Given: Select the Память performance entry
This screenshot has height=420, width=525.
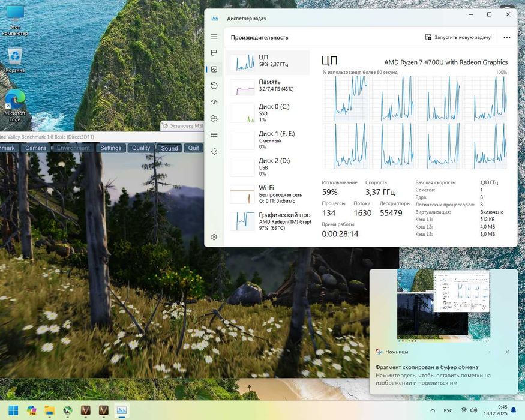Looking at the screenshot, I should 268,87.
